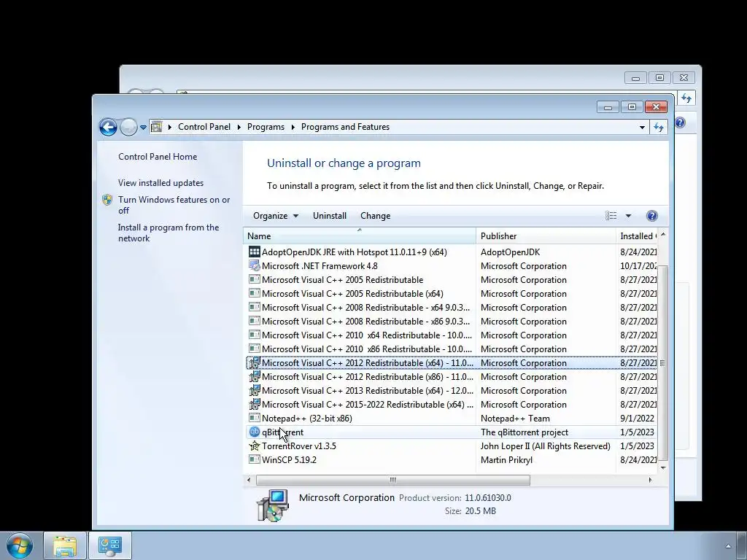Select the qBittorrent program icon

(x=255, y=432)
